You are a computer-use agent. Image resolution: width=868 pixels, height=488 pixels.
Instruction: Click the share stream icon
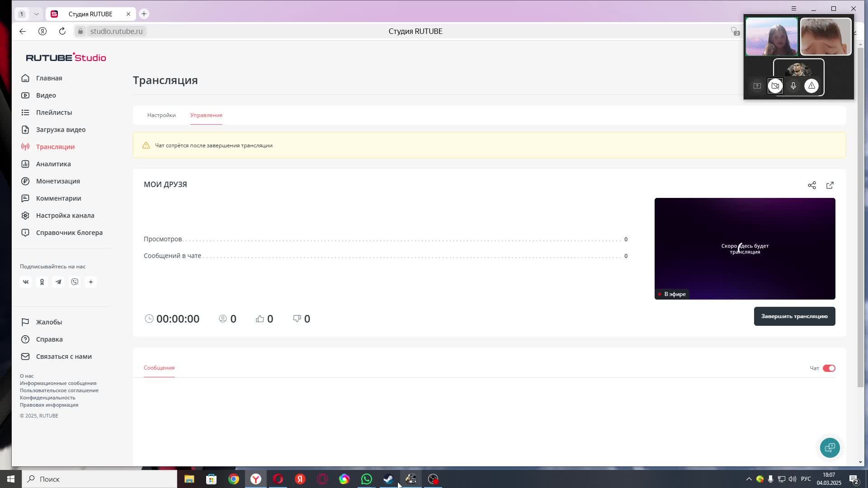coord(812,185)
